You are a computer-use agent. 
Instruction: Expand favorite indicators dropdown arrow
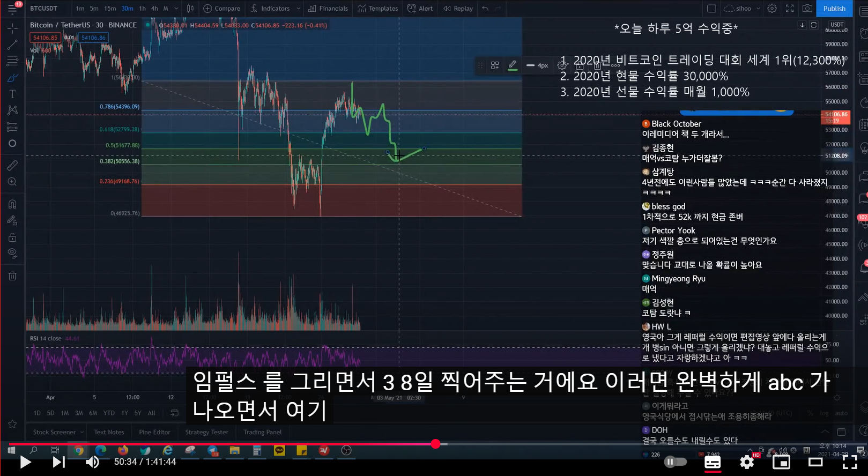tap(299, 9)
